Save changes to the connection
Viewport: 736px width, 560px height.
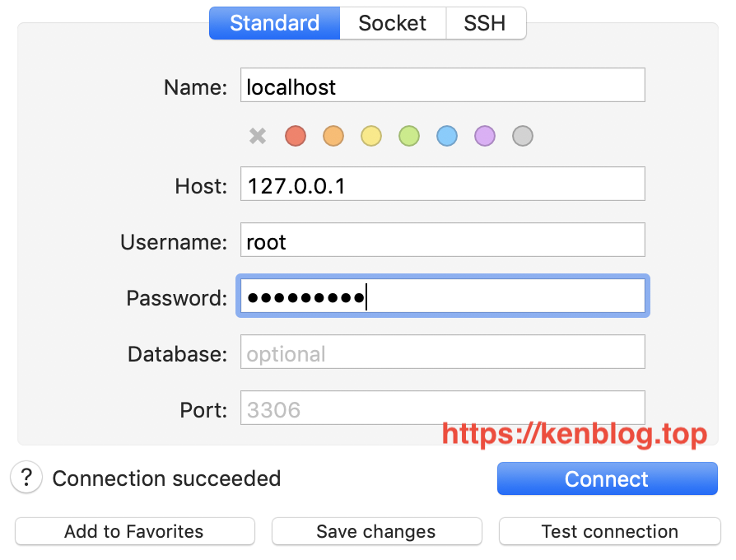tap(376, 531)
